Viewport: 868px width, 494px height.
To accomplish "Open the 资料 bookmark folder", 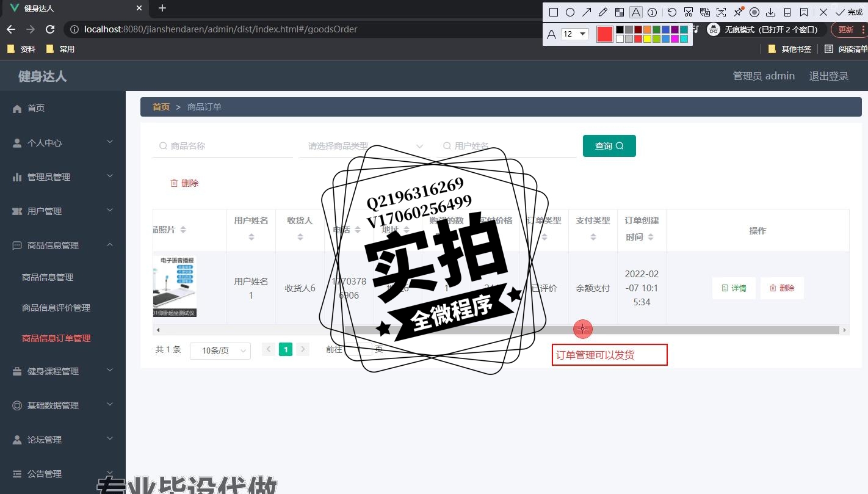I will [21, 49].
